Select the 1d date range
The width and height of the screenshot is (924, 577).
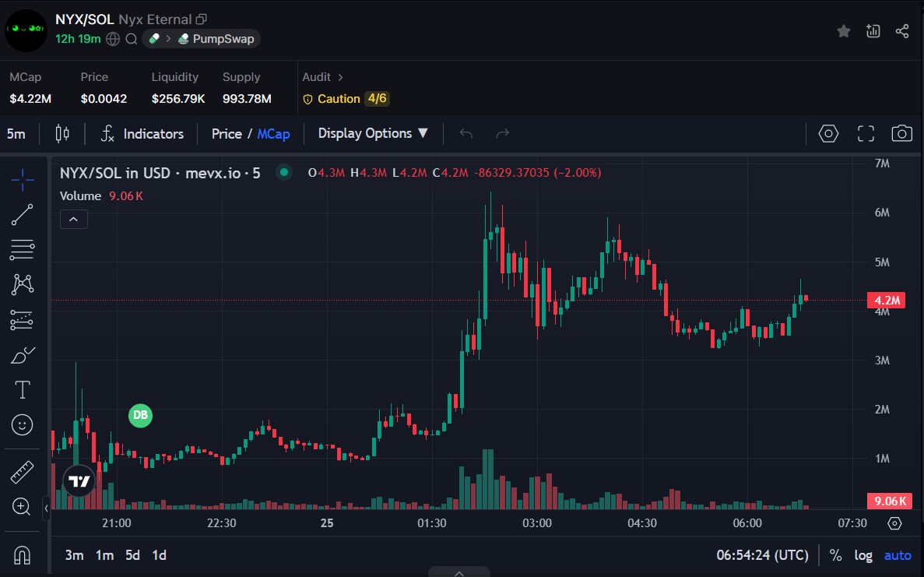[159, 555]
